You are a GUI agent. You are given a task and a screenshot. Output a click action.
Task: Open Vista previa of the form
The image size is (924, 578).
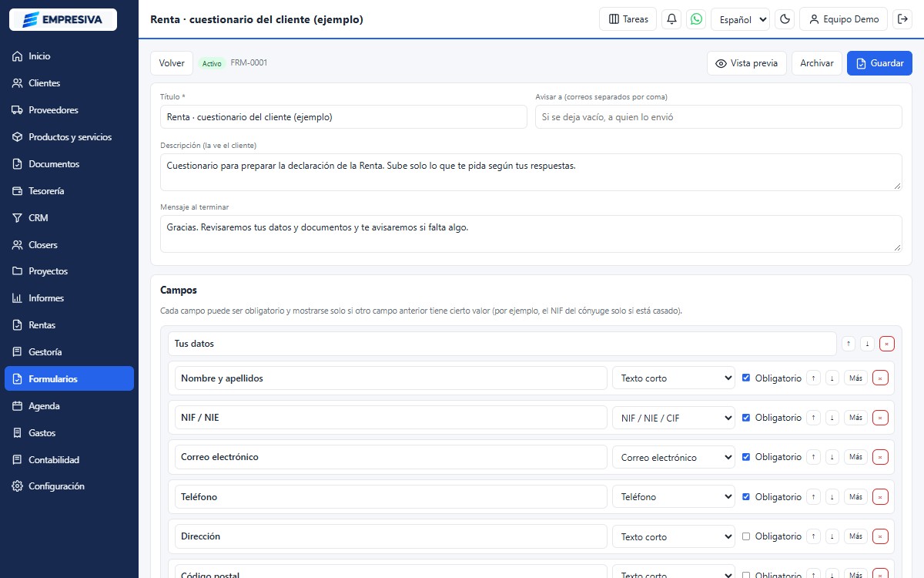(x=747, y=63)
